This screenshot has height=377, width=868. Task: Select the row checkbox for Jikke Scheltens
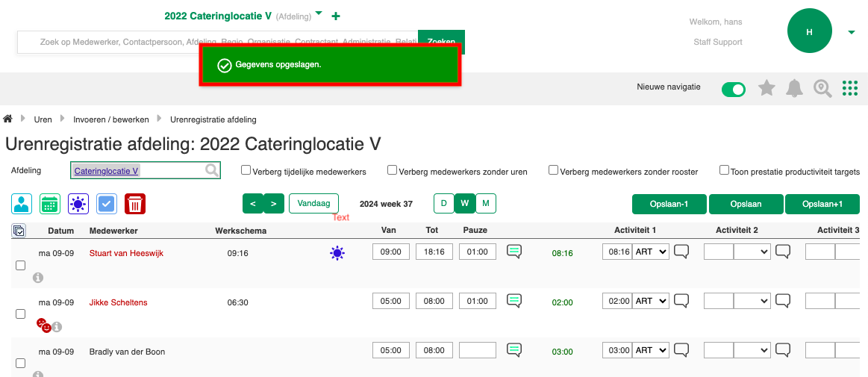(21, 314)
